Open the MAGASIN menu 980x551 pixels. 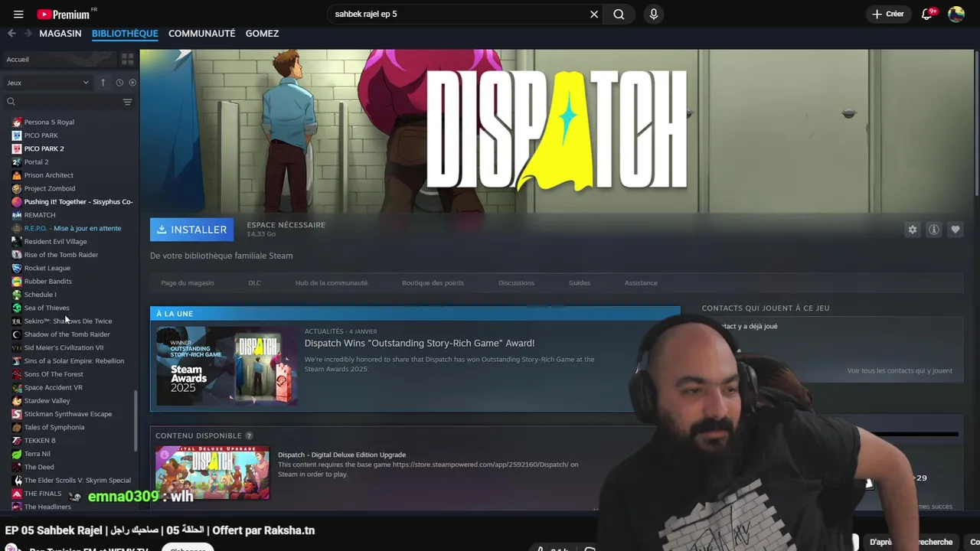60,34
